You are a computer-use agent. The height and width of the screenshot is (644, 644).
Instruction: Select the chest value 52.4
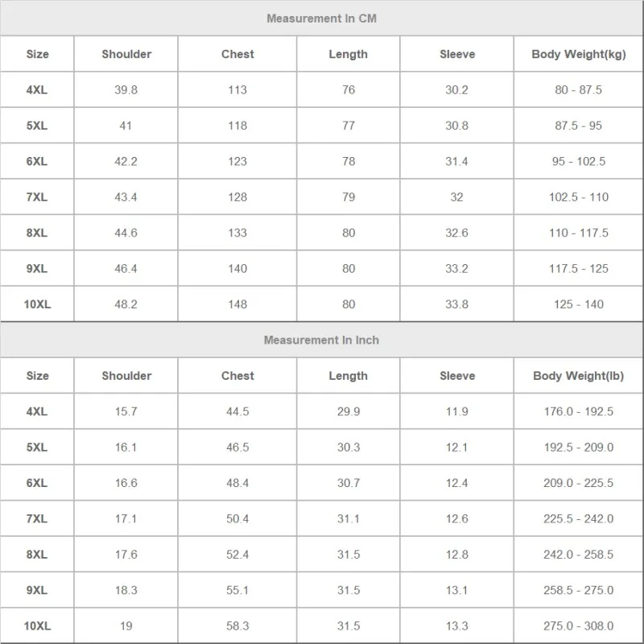pyautogui.click(x=237, y=555)
